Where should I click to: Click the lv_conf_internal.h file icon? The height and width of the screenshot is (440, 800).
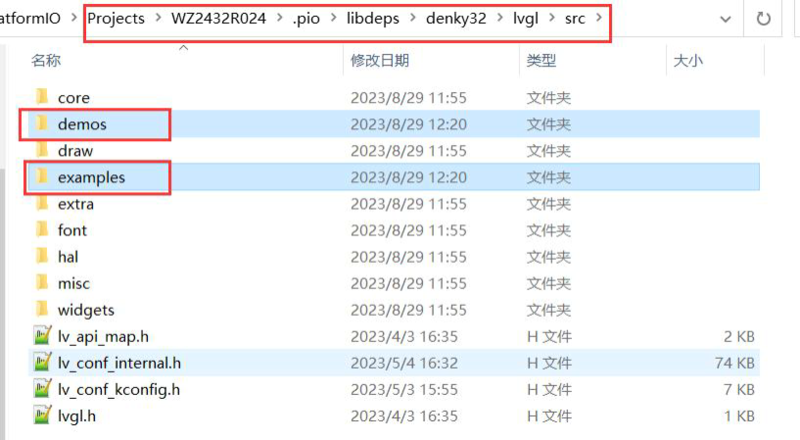(42, 362)
